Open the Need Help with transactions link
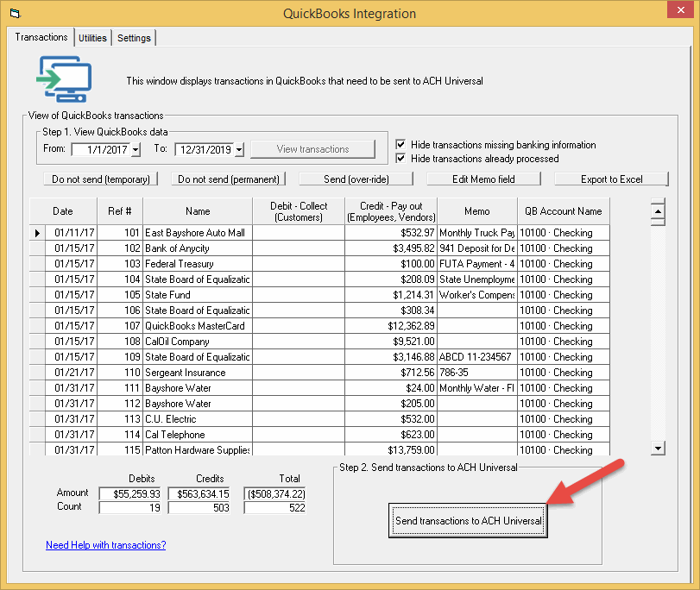This screenshot has height=590, width=700. (x=104, y=545)
